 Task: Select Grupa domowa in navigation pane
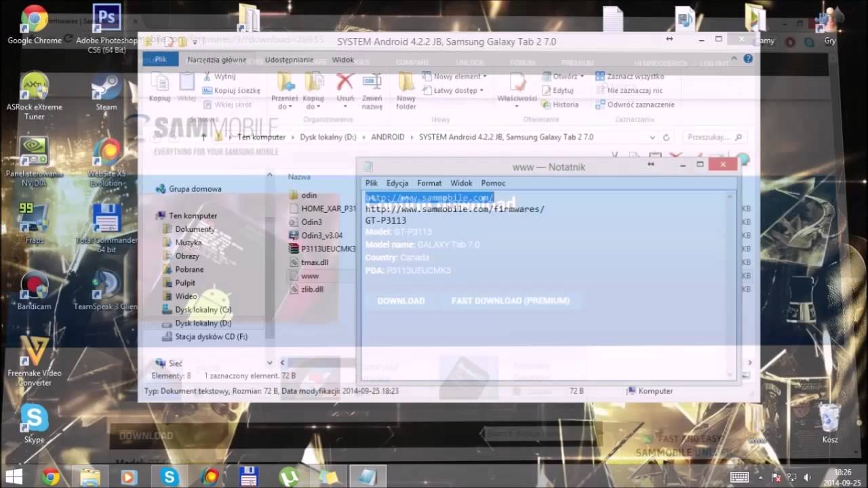[189, 189]
